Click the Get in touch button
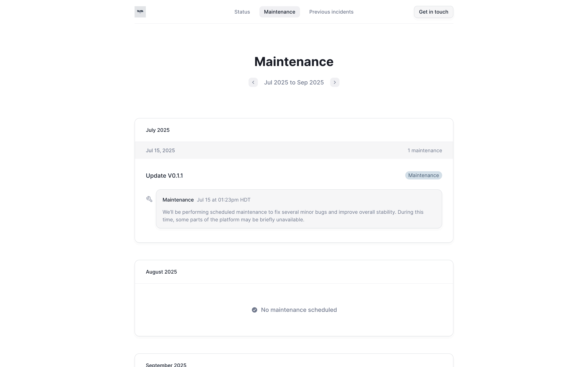Viewport: 588px width, 367px height. (433, 12)
